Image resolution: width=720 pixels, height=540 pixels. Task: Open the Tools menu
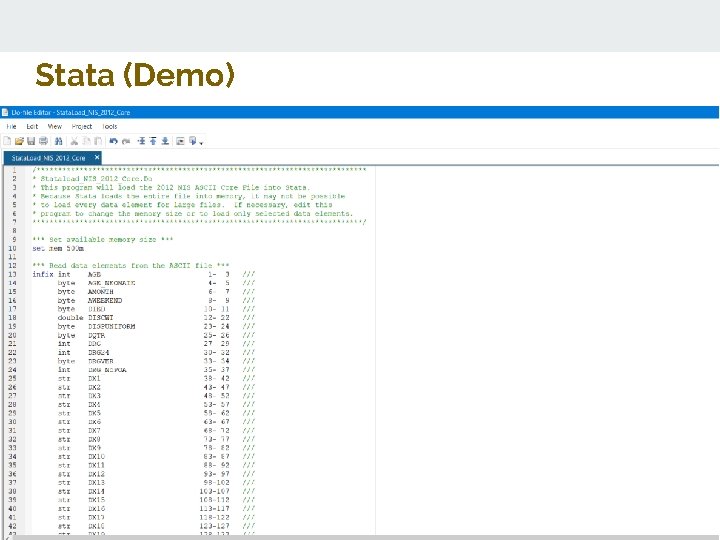[110, 126]
